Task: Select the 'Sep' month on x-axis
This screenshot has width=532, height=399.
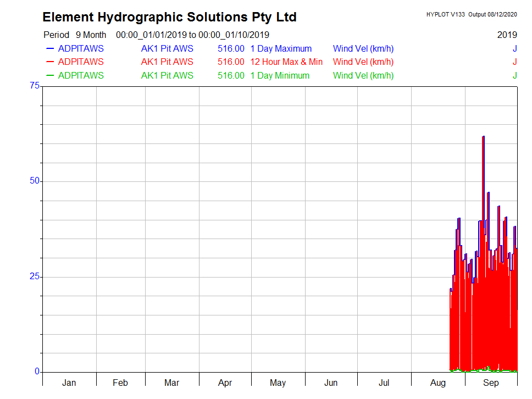Action: click(x=491, y=383)
